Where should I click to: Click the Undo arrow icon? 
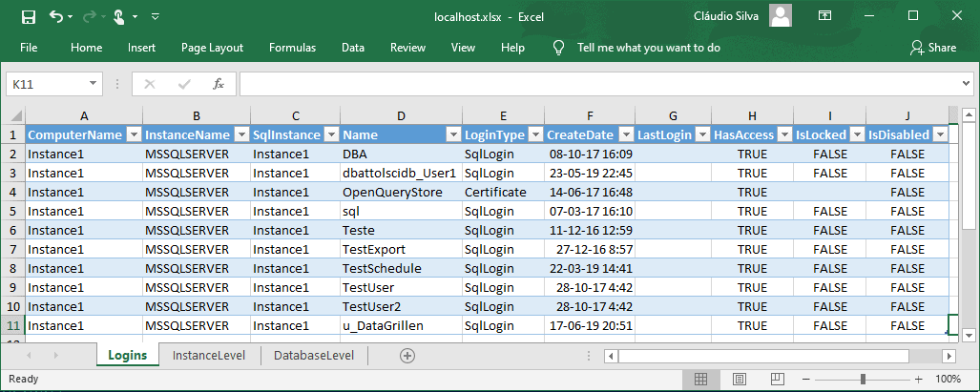click(56, 17)
